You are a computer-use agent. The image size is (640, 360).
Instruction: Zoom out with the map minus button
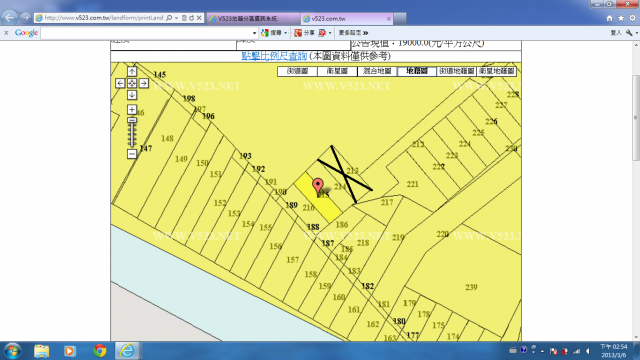132,154
